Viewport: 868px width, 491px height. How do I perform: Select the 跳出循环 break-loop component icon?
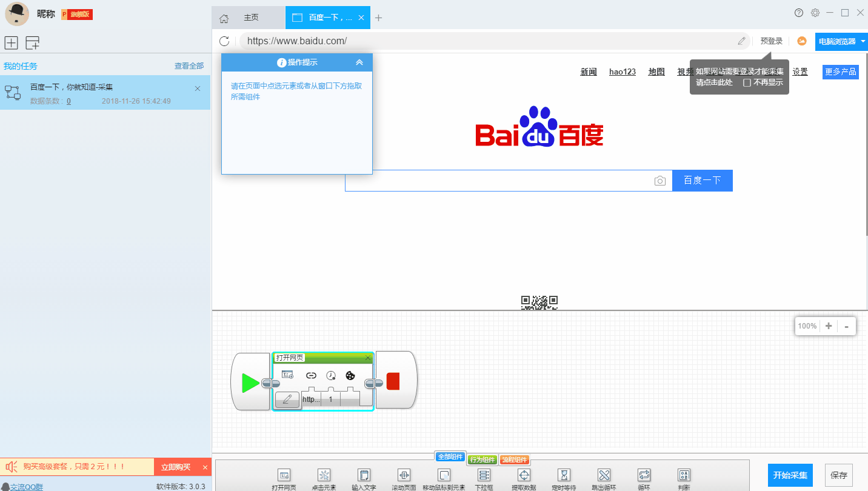(x=603, y=476)
